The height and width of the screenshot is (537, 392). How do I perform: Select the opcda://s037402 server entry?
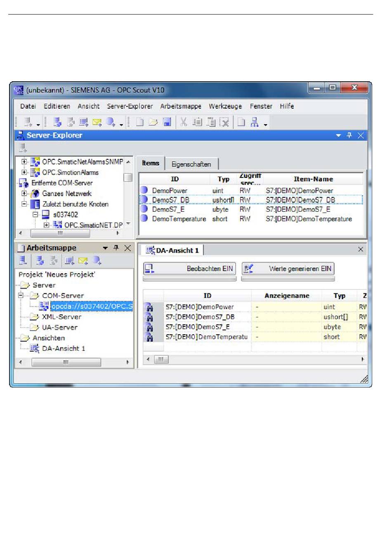[92, 306]
